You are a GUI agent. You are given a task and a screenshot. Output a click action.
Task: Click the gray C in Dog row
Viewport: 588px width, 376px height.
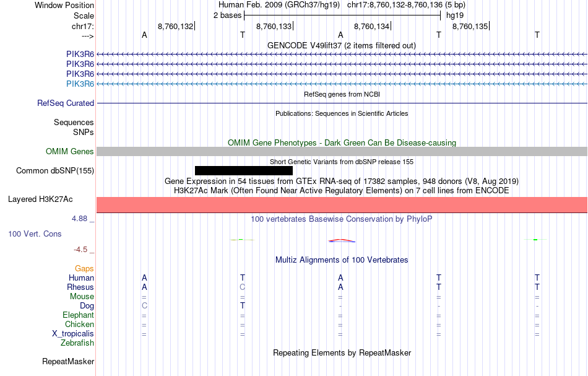[144, 306]
